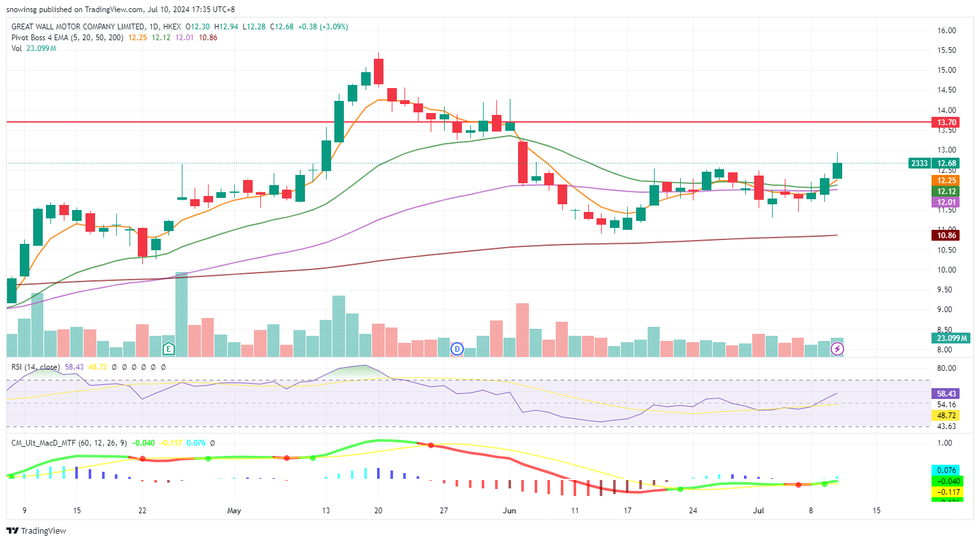980x542 pixels.
Task: Click the earnings 'E' marker on the chart
Action: 168,349
